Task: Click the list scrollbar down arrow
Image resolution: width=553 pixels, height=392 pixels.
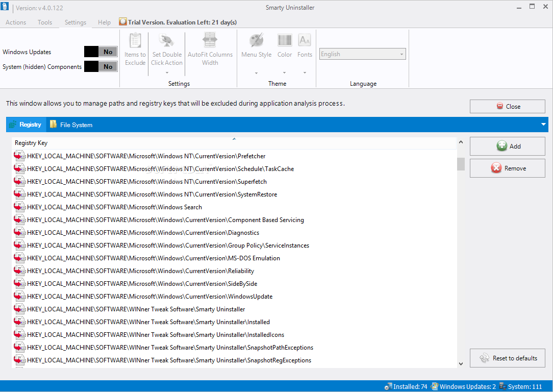Action: (461, 364)
